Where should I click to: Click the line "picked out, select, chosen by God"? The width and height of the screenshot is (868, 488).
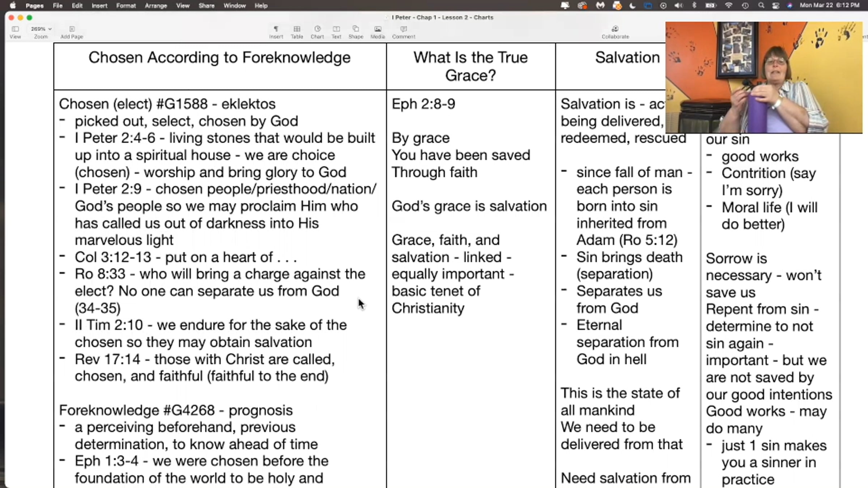click(186, 121)
